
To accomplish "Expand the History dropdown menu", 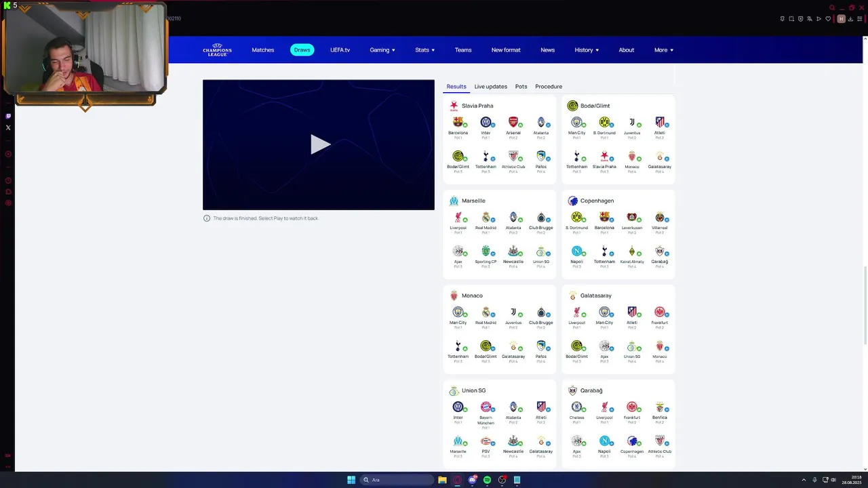I will click(587, 49).
